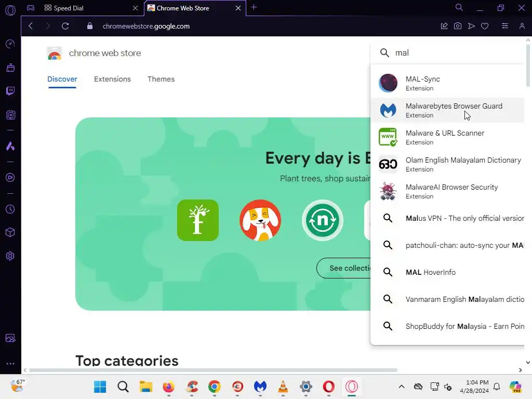Open notifications bell in taskbar

[497, 387]
